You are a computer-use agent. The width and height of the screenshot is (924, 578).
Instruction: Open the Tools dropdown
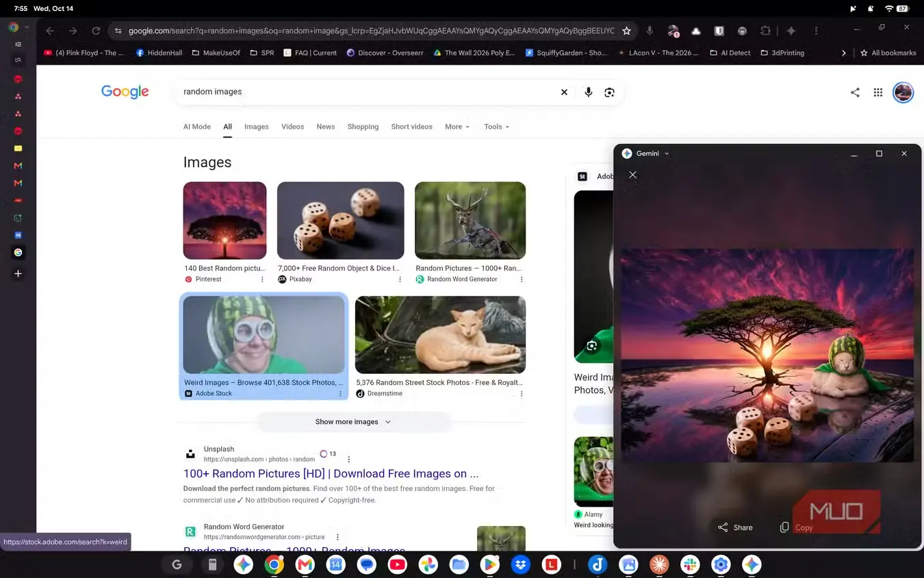pyautogui.click(x=496, y=127)
